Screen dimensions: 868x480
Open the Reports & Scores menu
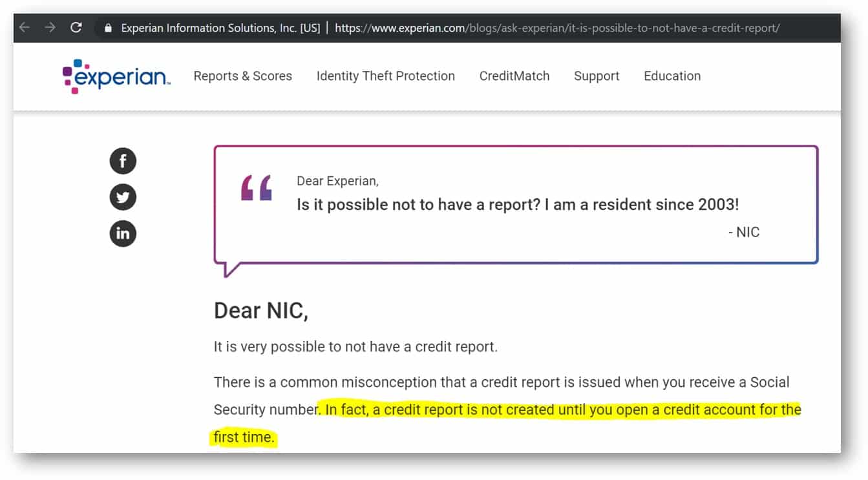point(243,76)
